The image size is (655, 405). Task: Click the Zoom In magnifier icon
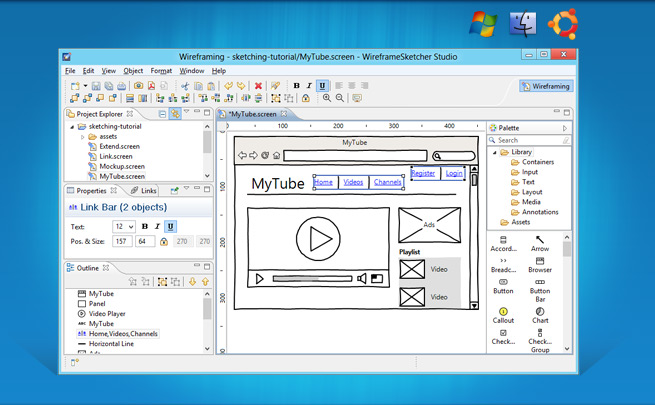point(327,98)
